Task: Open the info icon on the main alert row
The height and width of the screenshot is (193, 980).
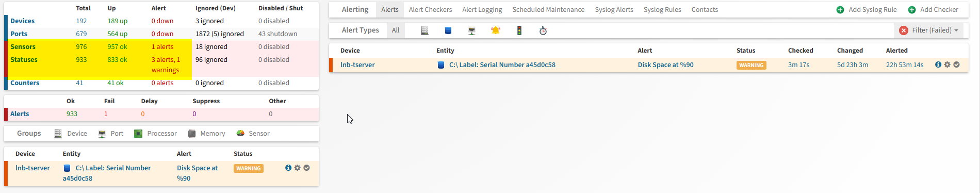Action: point(938,65)
